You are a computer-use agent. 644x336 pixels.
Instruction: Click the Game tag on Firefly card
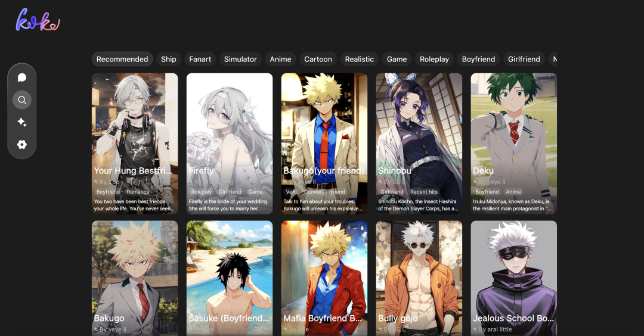tap(255, 192)
